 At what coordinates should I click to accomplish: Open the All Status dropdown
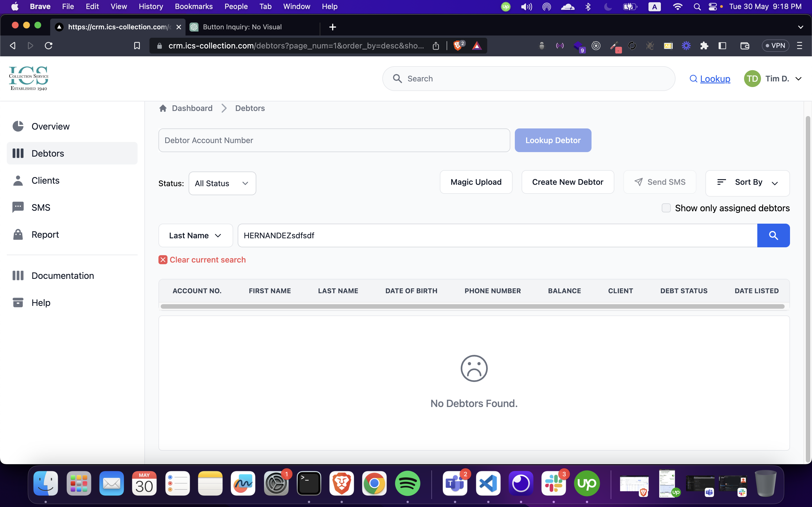coord(222,183)
